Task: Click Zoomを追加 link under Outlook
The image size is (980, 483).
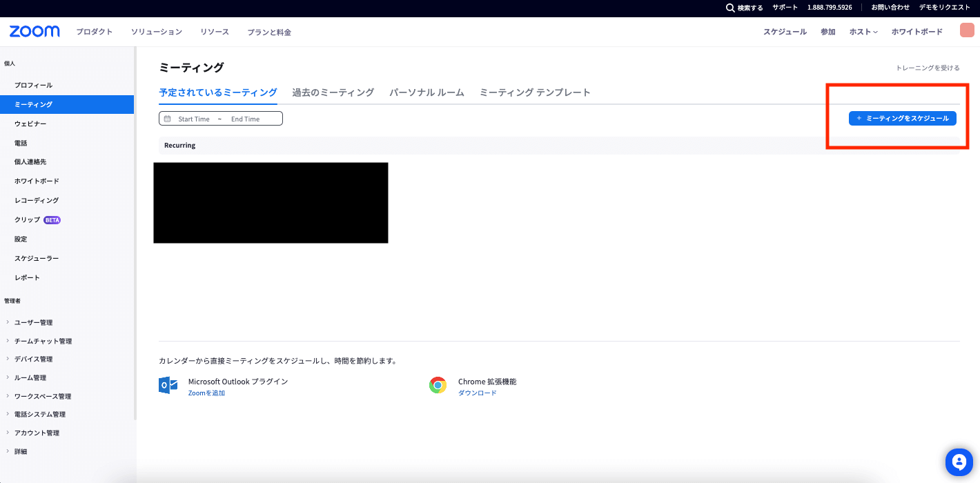Action: point(206,393)
